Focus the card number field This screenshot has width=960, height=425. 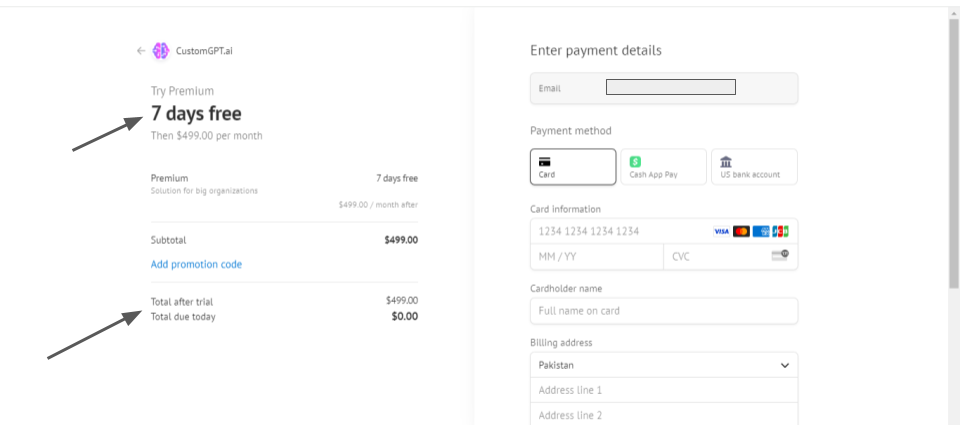(x=620, y=231)
